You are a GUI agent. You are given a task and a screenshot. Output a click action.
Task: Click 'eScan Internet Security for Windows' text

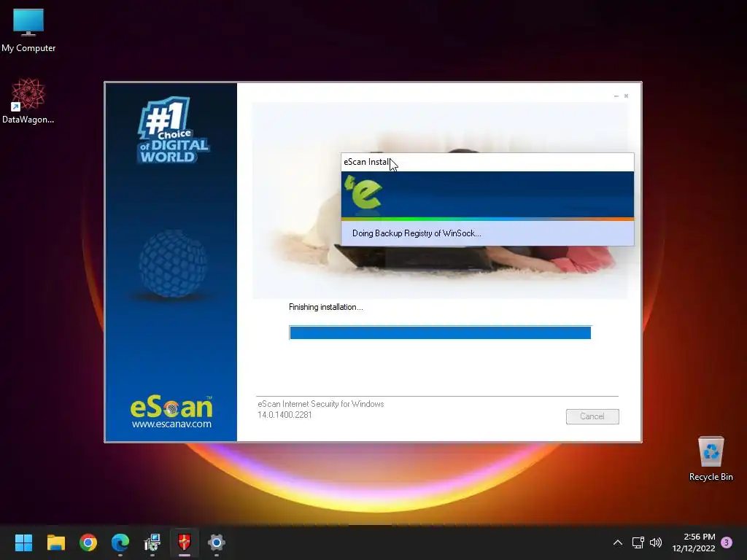coord(321,404)
